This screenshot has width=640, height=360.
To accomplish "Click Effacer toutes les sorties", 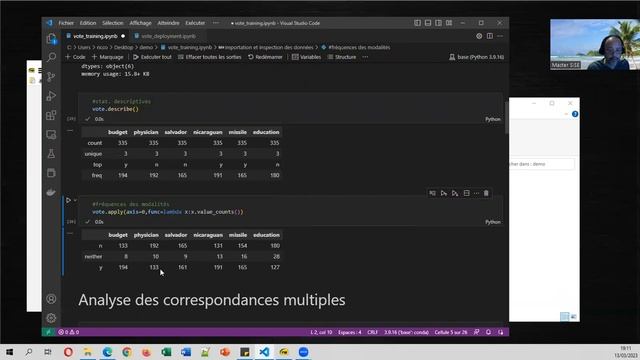I will (210, 57).
